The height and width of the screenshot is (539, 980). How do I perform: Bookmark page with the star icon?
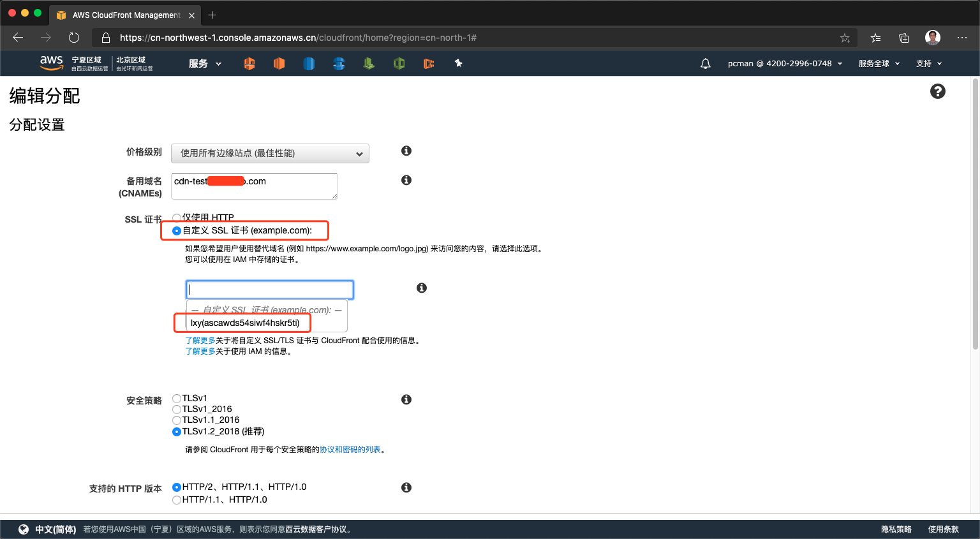point(844,38)
